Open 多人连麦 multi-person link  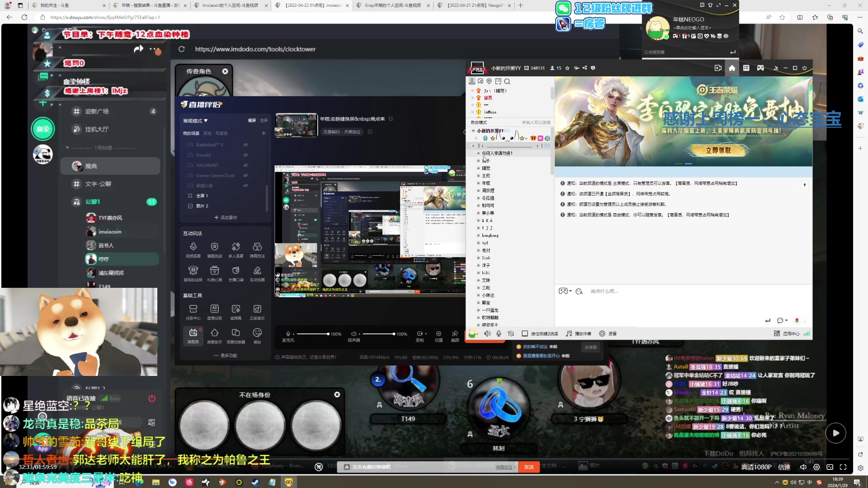coord(236,249)
